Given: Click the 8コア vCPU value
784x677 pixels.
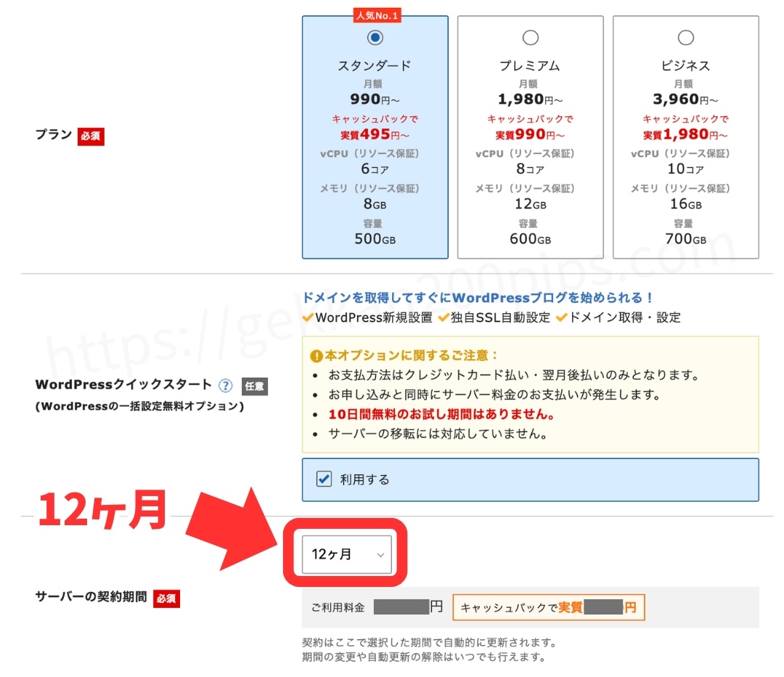Looking at the screenshot, I should pyautogui.click(x=530, y=169).
